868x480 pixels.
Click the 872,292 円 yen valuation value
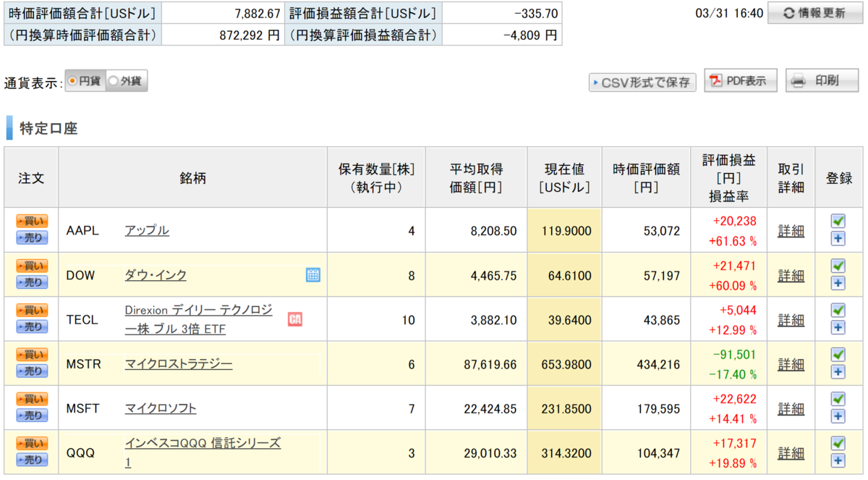(x=250, y=35)
